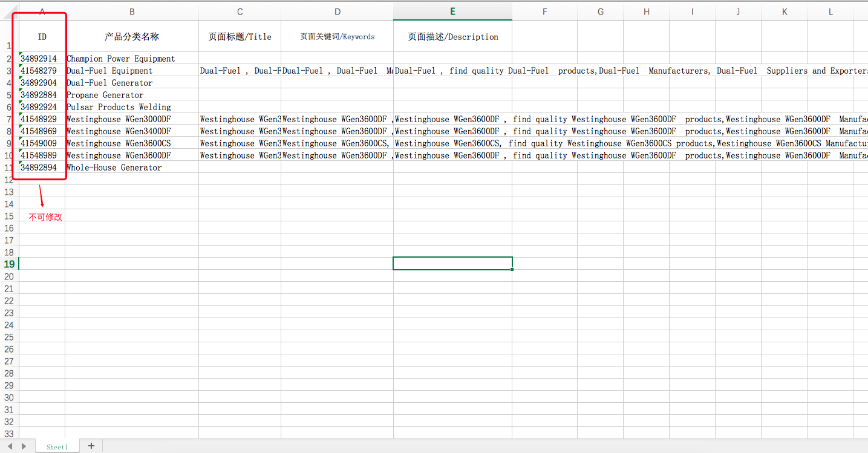This screenshot has width=868, height=453.
Task: Select the Whole-House Generator cell
Action: [x=132, y=168]
